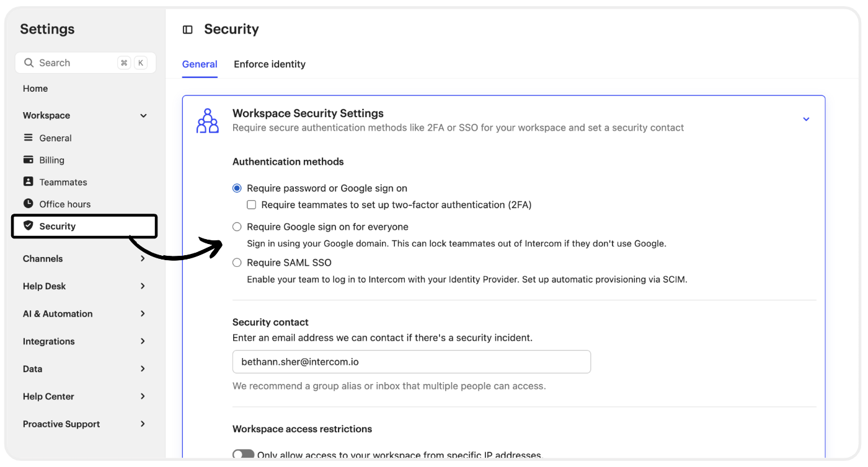The width and height of the screenshot is (868, 467).
Task: Click the sidebar collapse icon beside Security title
Action: point(188,30)
